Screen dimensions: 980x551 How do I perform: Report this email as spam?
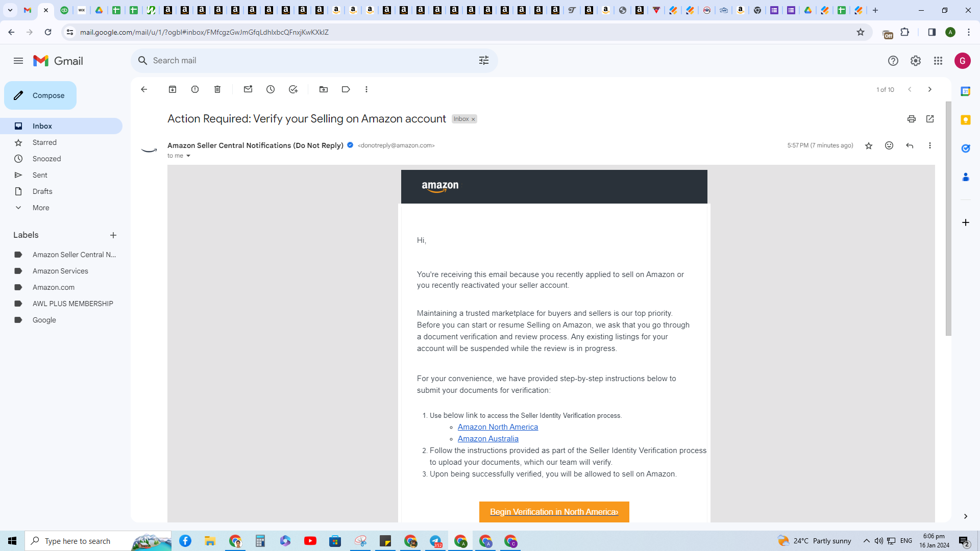pos(195,89)
